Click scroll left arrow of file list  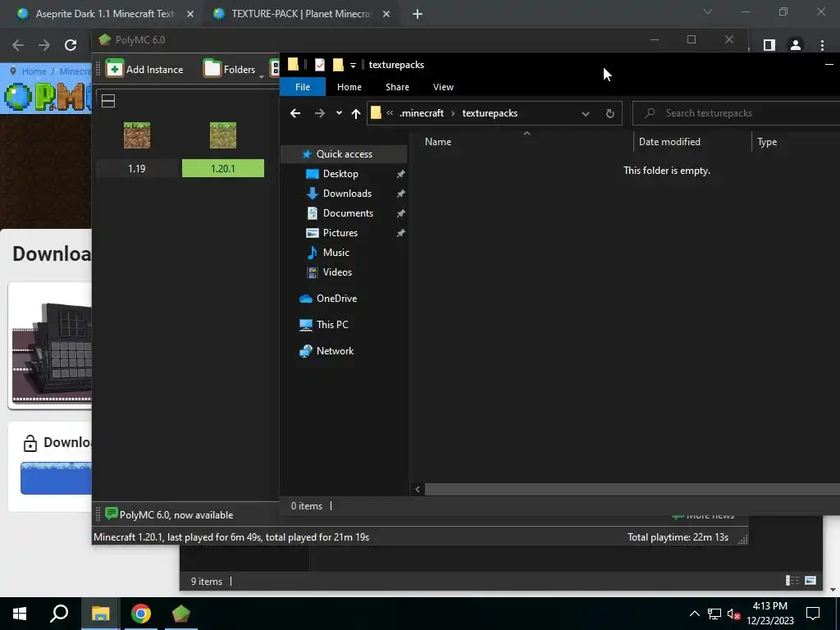coord(418,489)
